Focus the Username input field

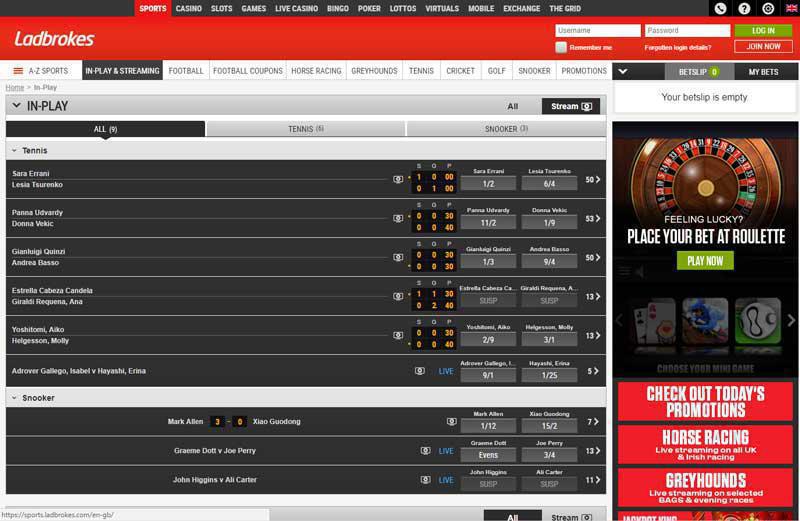tap(597, 31)
